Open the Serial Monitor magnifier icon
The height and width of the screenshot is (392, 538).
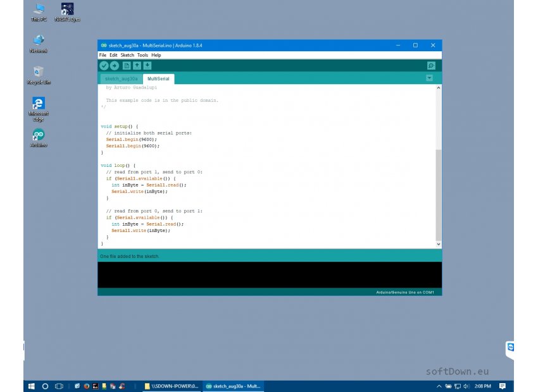coord(431,66)
